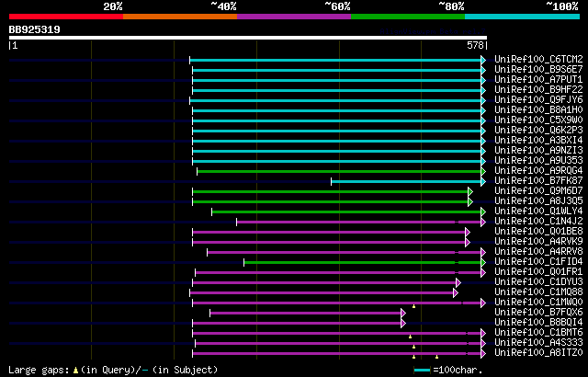The height and width of the screenshot is (377, 588).
Task: Open the UniRef100_A8ITZ0 hit label
Action: click(538, 352)
